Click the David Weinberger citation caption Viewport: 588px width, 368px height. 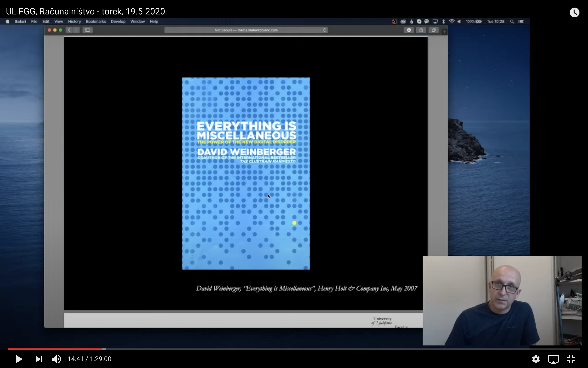307,288
